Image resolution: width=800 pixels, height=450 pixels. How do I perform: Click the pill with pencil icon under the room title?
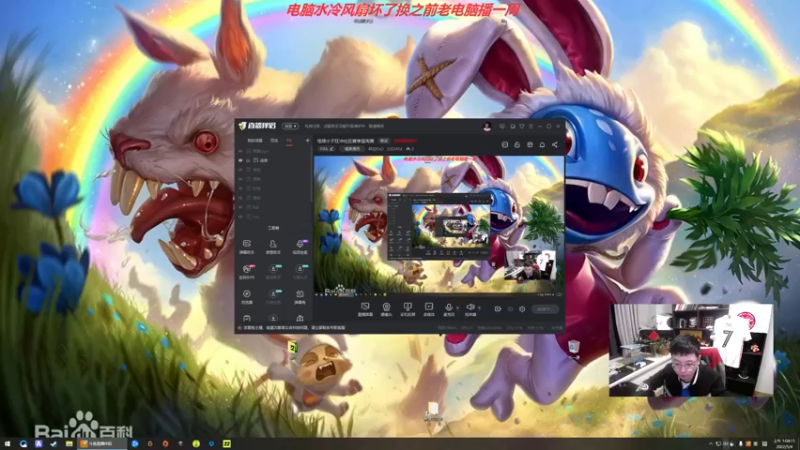coord(326,149)
